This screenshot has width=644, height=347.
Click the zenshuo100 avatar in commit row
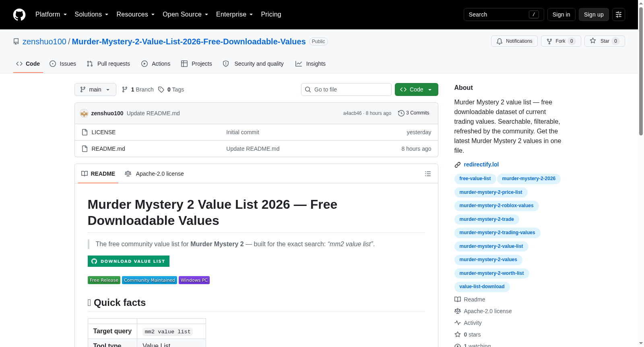(84, 113)
